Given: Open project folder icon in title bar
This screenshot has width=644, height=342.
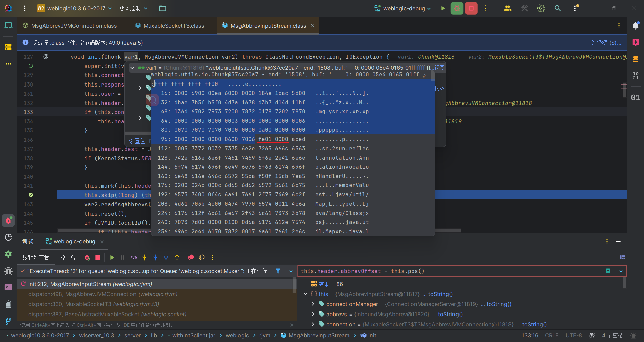Looking at the screenshot, I should click(163, 8).
